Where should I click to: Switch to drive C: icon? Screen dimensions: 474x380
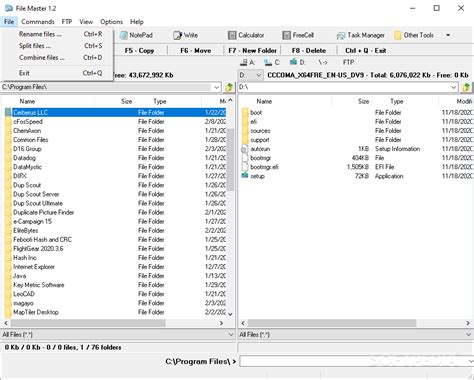click(x=272, y=62)
